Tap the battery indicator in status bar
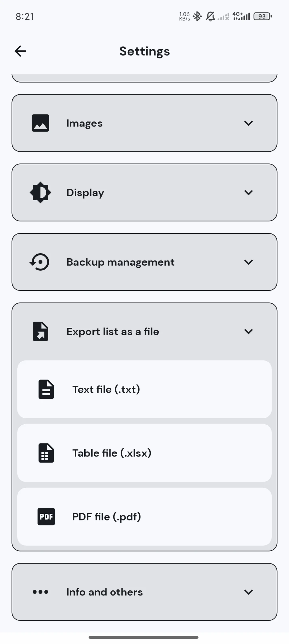 click(x=263, y=16)
